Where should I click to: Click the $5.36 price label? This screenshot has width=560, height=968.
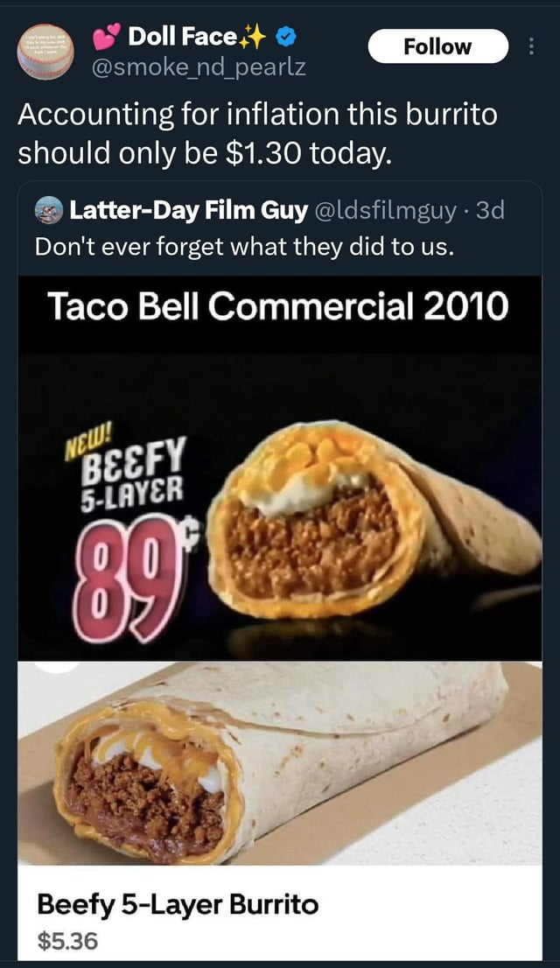coord(67,941)
